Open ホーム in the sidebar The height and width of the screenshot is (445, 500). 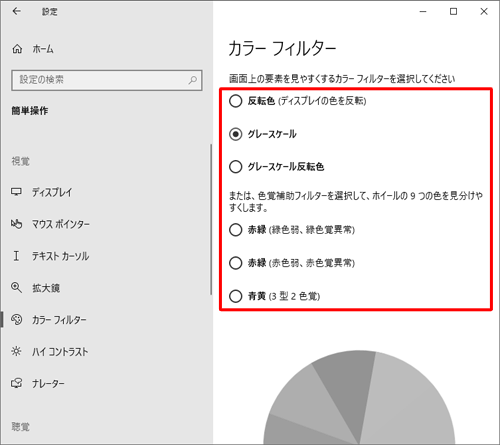(43, 49)
